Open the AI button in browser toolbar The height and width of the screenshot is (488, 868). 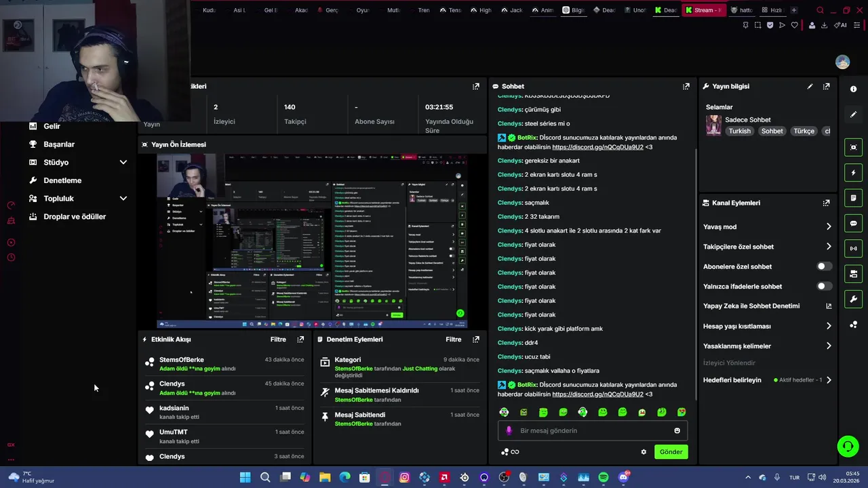(840, 25)
